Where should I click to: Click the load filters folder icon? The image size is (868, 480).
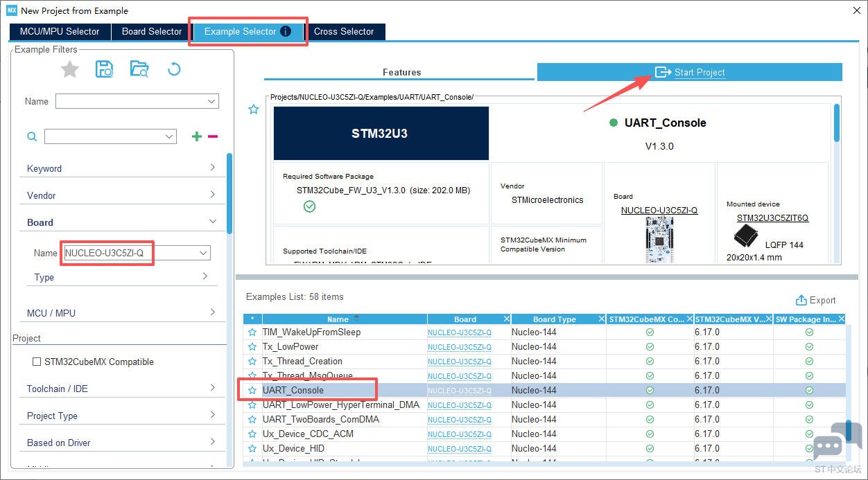click(139, 69)
